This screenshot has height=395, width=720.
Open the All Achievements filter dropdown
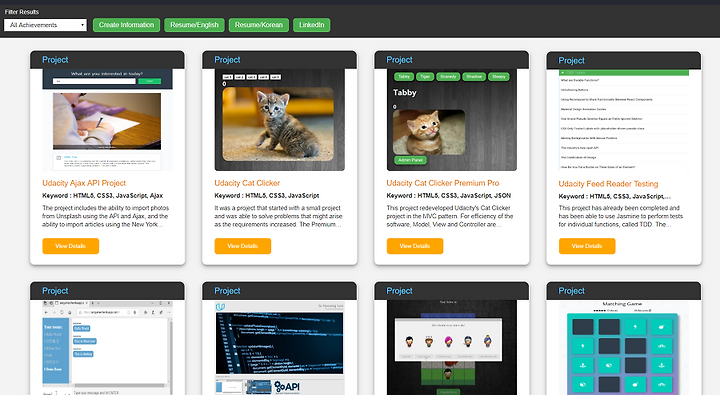click(x=45, y=25)
